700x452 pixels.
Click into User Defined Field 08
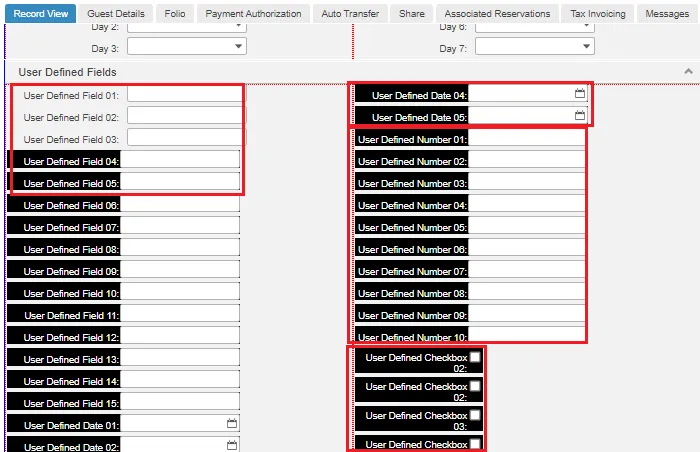click(180, 247)
